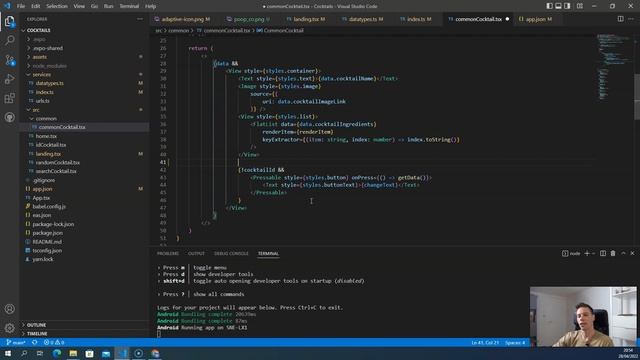640x360 pixels.
Task: Open the GitHub view in activity bar
Action: pyautogui.click(x=9, y=118)
